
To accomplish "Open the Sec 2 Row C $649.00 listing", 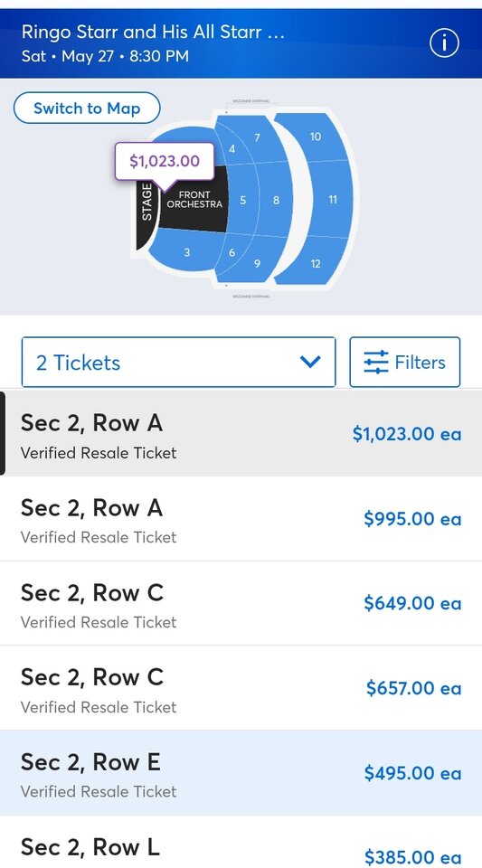I will [x=241, y=603].
